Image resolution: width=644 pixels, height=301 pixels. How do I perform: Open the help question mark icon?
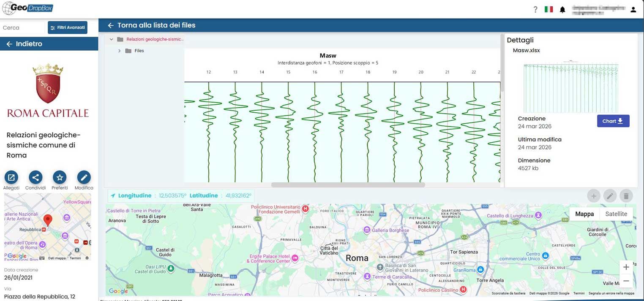[x=535, y=9]
